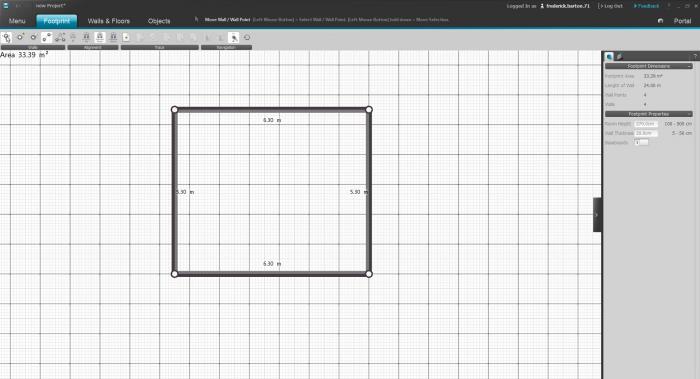Select the top-left wall point
Viewport: 700px width, 379px height.
coord(175,109)
